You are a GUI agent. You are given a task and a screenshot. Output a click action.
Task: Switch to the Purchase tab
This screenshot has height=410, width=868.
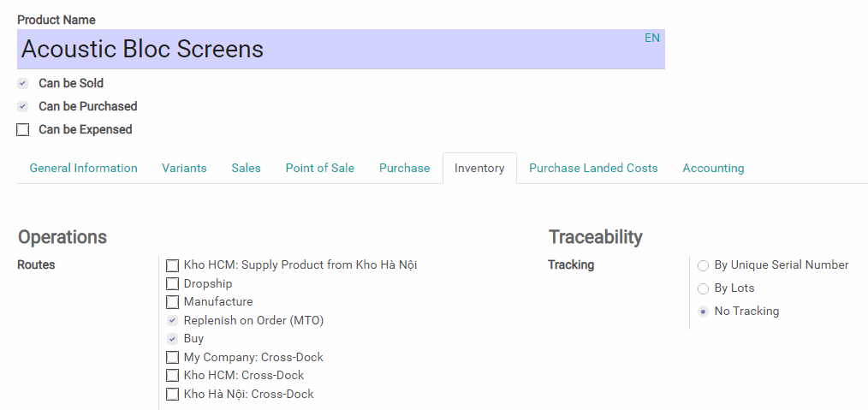point(404,168)
